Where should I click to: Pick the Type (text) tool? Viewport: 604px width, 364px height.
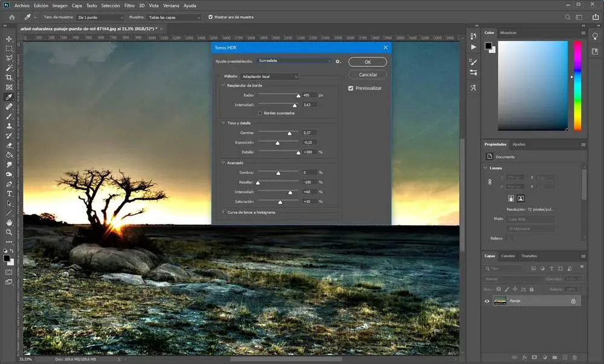(9, 194)
